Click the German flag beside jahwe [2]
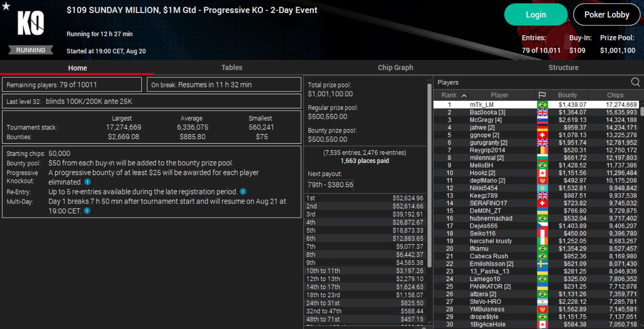The image size is (644, 329). (x=542, y=127)
